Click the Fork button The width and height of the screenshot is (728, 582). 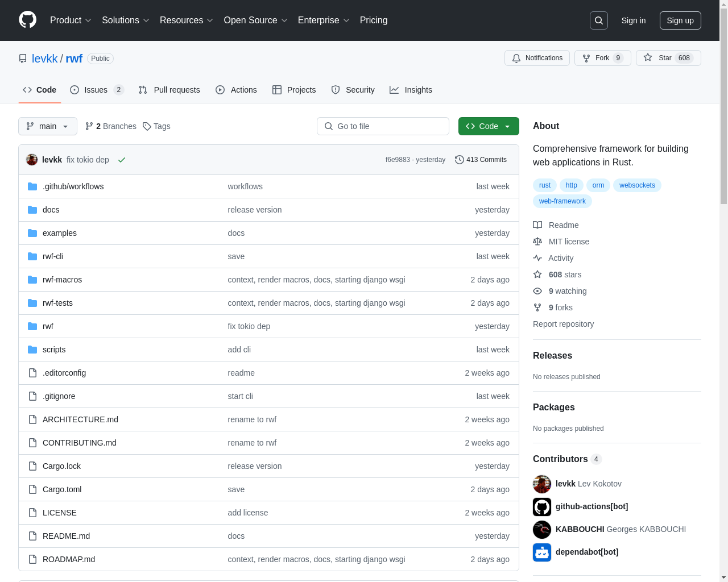[x=602, y=58]
